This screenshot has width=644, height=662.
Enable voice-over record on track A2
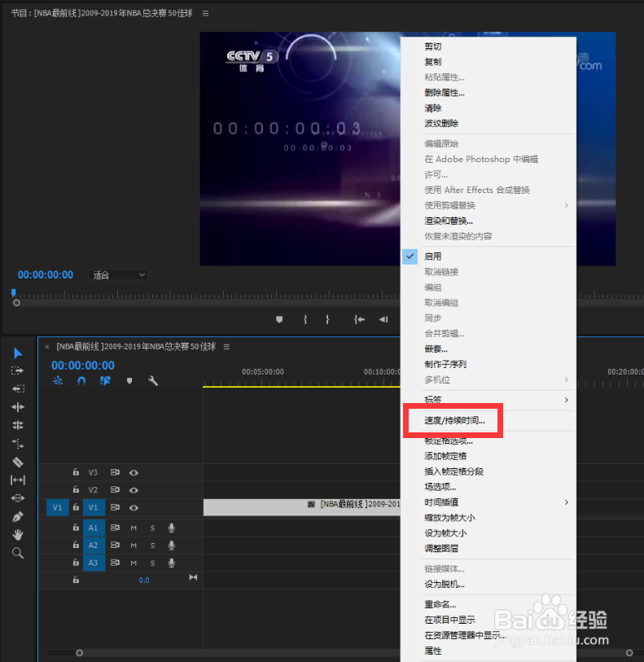(171, 545)
